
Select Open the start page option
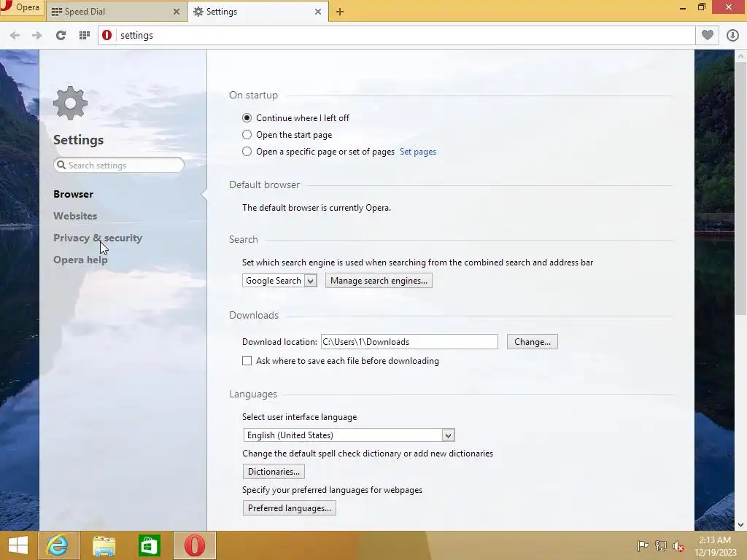[x=247, y=135]
